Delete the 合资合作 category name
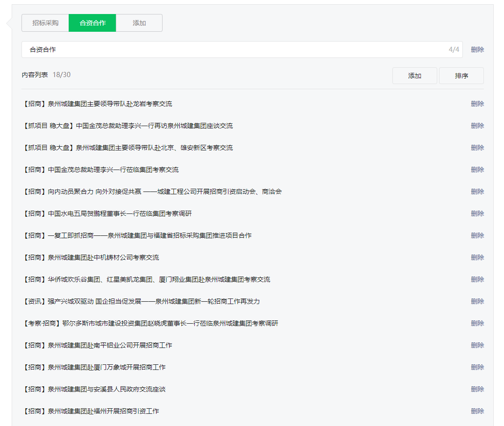504x426 pixels. (x=477, y=50)
